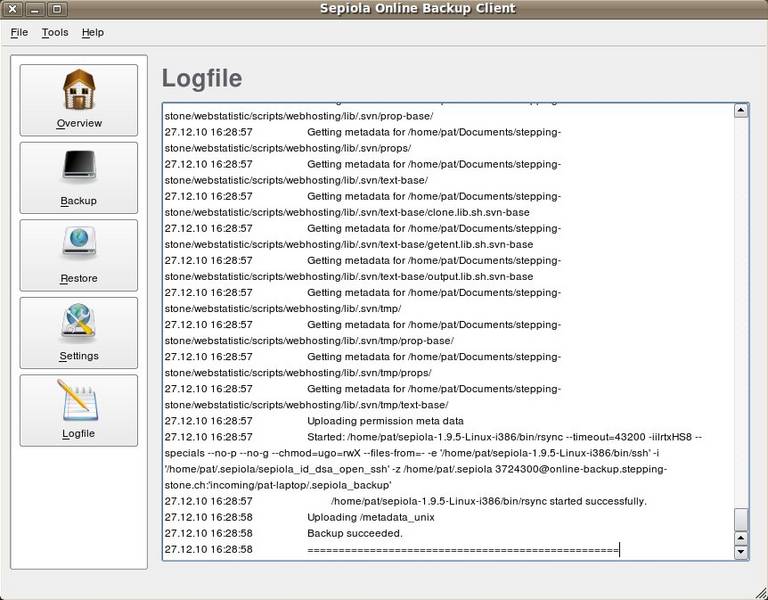Click the Overview label in sidebar

[x=79, y=123]
